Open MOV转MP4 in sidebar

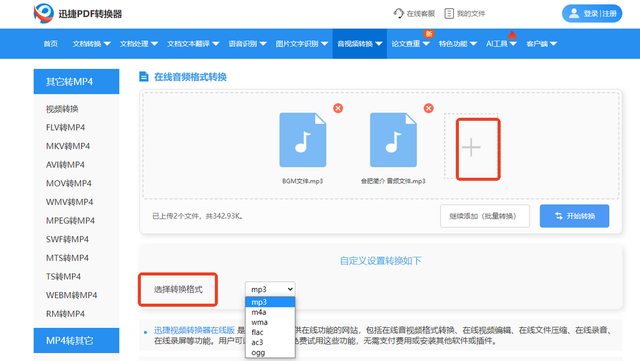click(x=69, y=183)
